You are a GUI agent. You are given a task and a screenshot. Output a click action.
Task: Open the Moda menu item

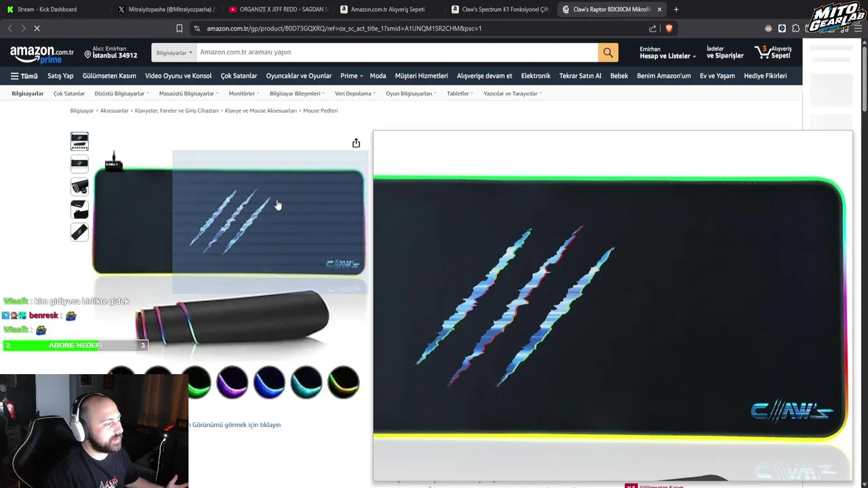(x=378, y=76)
